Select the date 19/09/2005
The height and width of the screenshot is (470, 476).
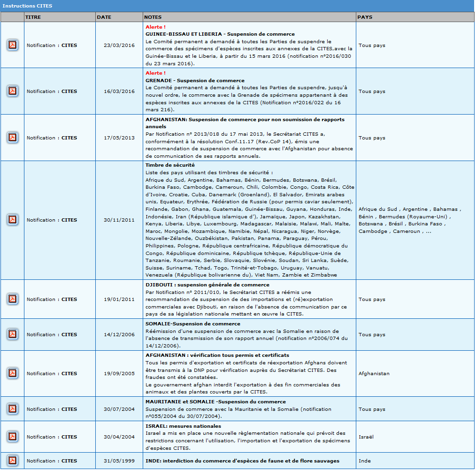coord(119,373)
